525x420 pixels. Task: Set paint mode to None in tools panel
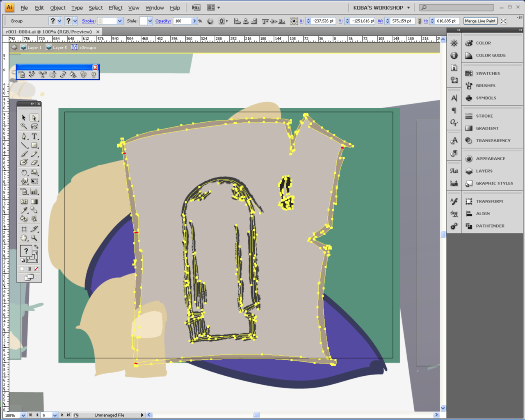(36, 269)
